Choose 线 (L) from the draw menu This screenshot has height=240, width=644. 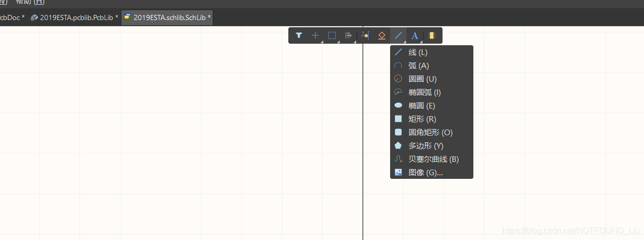[x=432, y=52]
